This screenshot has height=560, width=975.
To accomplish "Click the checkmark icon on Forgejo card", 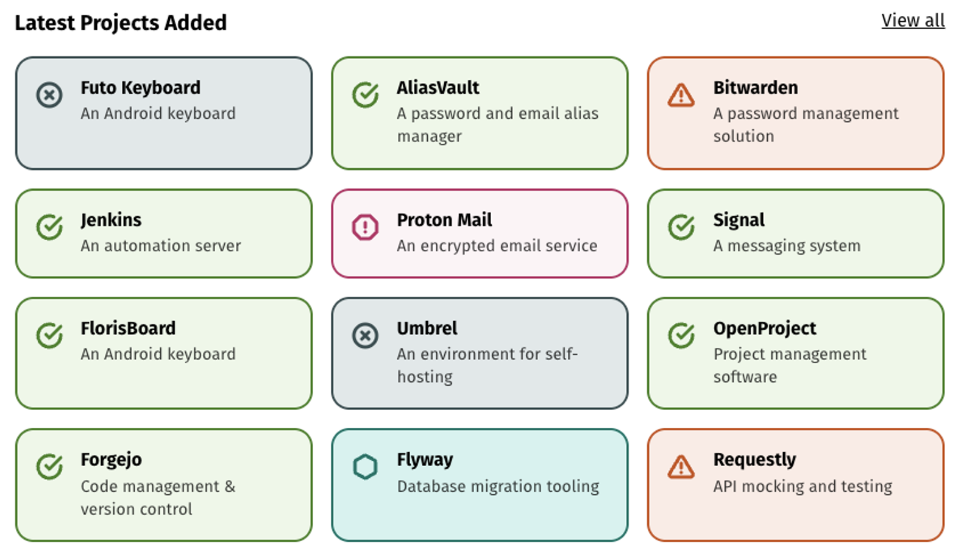I will [x=49, y=467].
